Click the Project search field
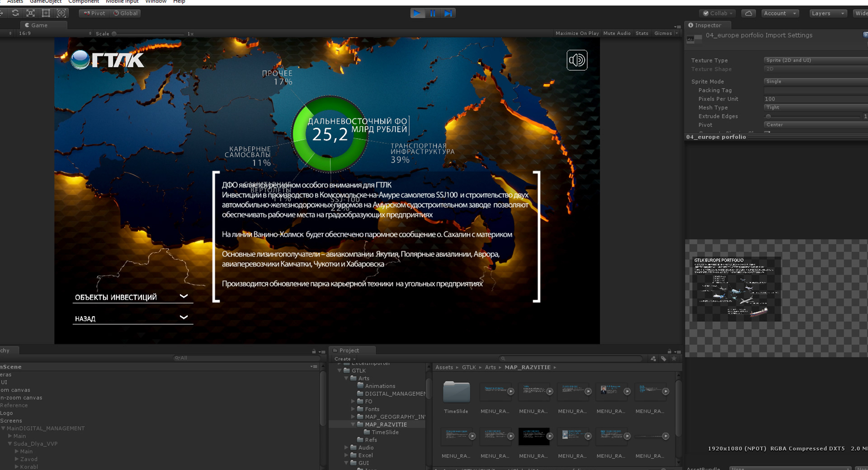 point(571,359)
